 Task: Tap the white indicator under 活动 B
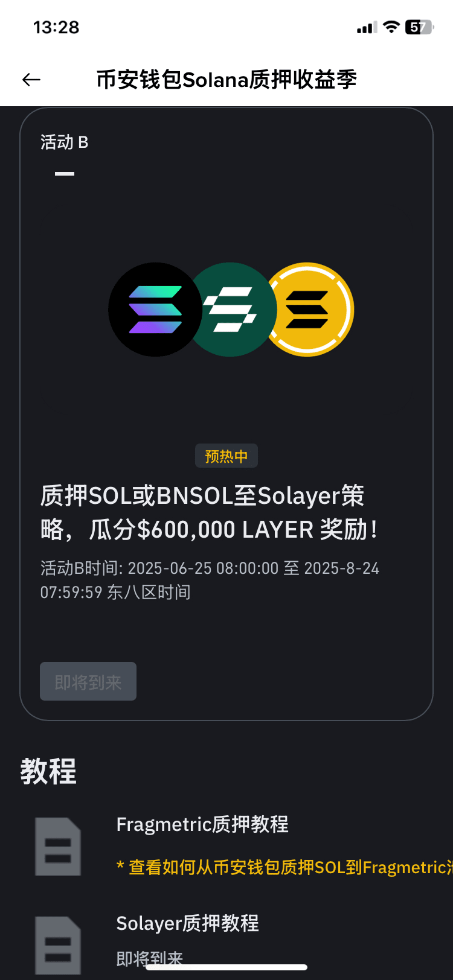65,174
